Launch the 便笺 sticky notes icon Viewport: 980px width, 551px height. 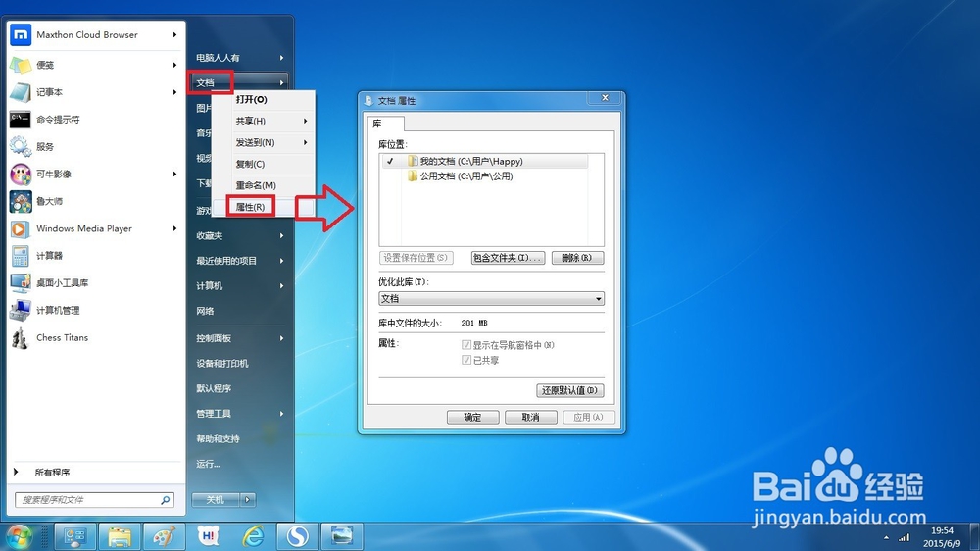pos(21,65)
